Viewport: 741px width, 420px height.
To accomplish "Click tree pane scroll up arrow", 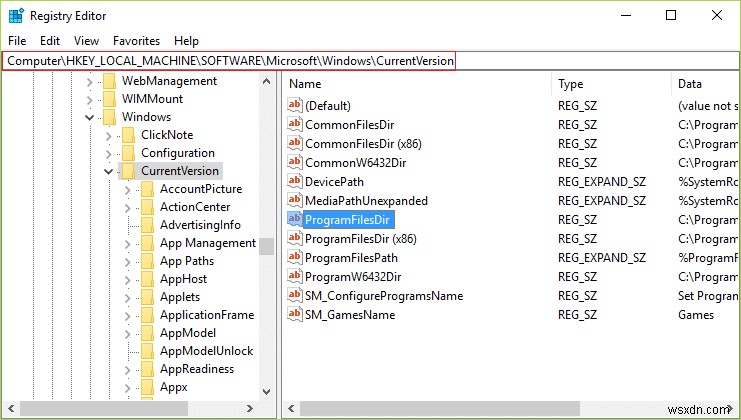I will tap(267, 81).
